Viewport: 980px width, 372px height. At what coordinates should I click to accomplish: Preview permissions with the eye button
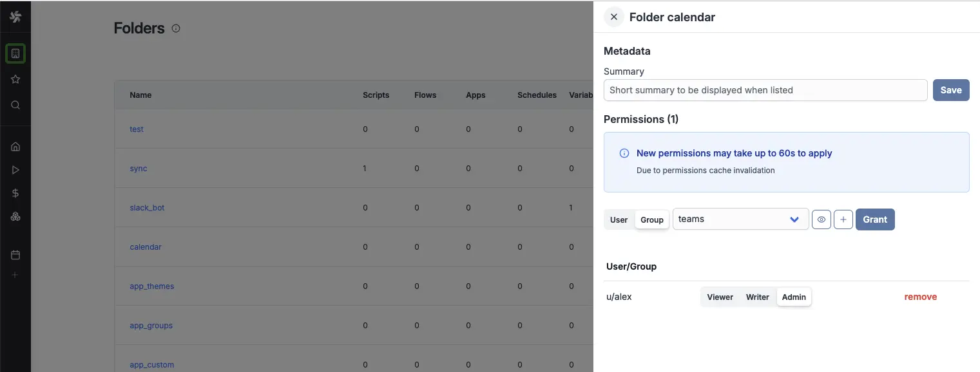(x=821, y=219)
